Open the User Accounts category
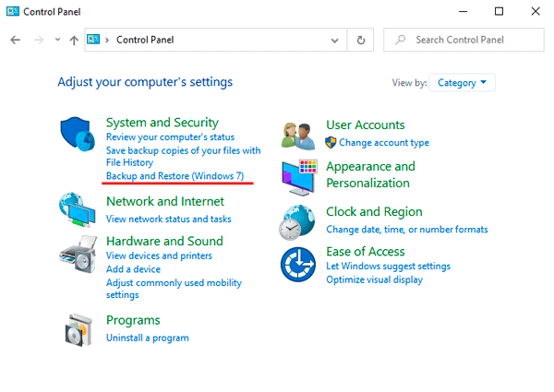Viewport: 554px width, 392px height. pos(366,125)
